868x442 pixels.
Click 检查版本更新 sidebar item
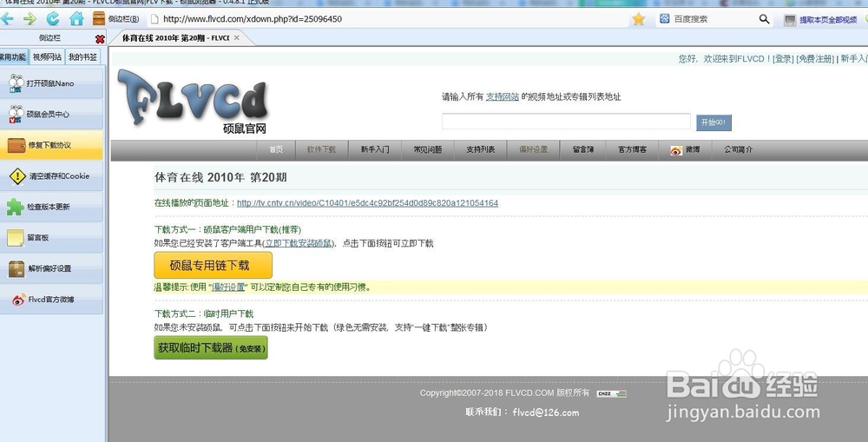click(x=51, y=207)
